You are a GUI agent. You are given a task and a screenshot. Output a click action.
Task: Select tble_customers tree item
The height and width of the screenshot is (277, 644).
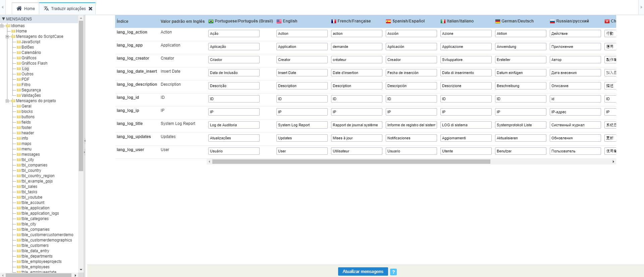(x=35, y=246)
